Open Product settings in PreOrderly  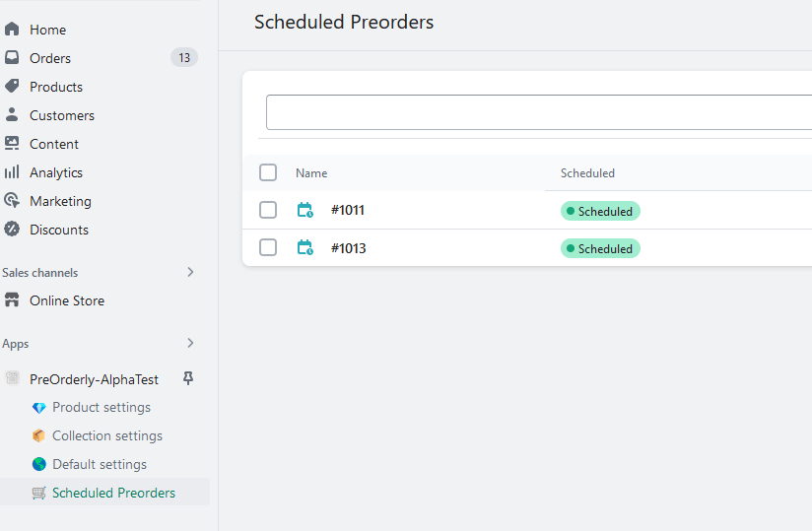pos(101,407)
